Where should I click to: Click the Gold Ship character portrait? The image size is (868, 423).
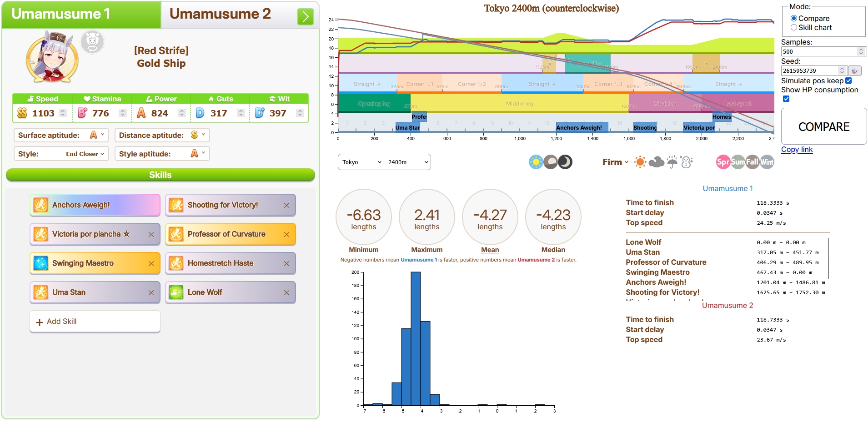click(x=52, y=57)
